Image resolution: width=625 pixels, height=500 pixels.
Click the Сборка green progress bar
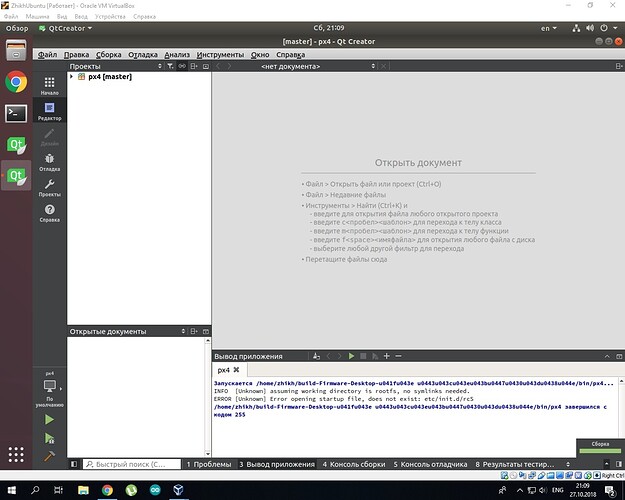pyautogui.click(x=600, y=451)
